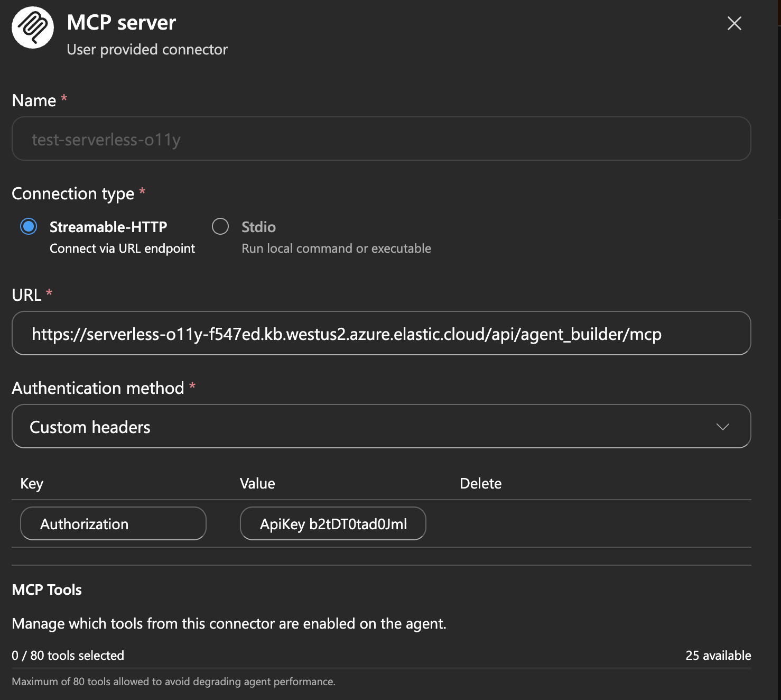Click the MCP server logo icon
The height and width of the screenshot is (700, 781).
click(33, 27)
